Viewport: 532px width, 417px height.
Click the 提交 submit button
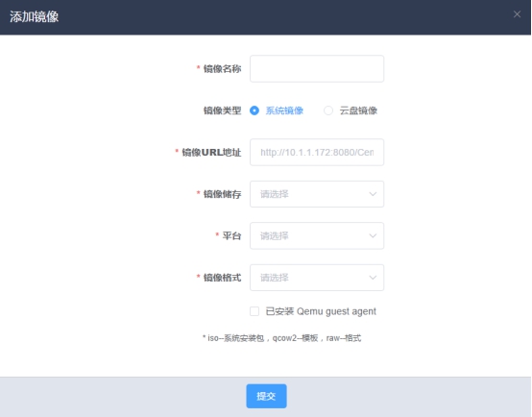(x=266, y=396)
